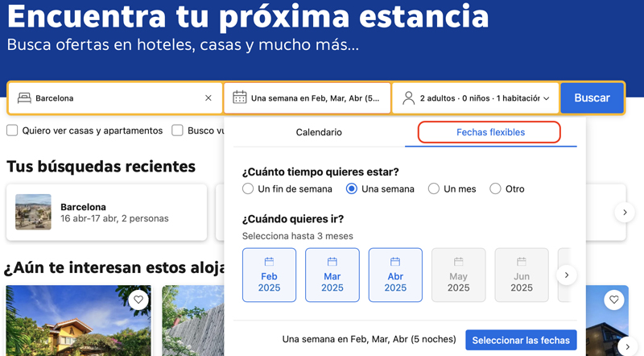Select the Fechas flexibles tab
644x356 pixels.
490,132
